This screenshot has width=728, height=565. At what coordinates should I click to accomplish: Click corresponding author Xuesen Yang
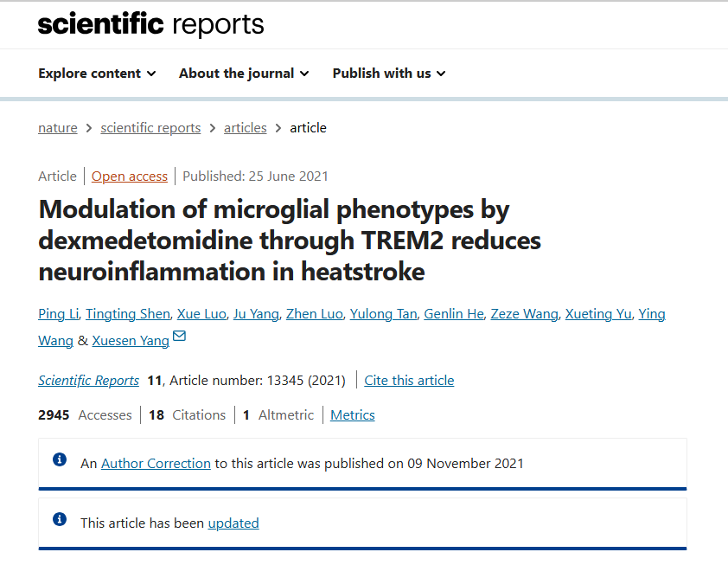131,341
